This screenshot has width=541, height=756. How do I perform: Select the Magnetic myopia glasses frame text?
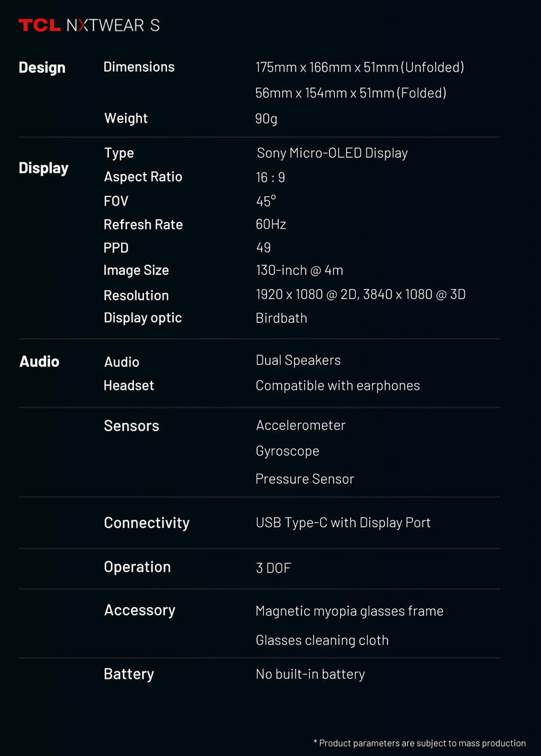349,611
